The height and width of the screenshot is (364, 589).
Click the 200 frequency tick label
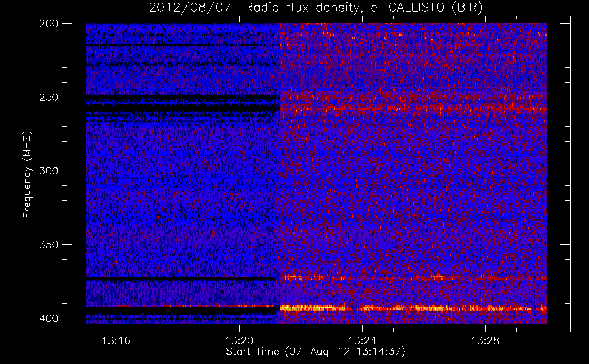(48, 24)
